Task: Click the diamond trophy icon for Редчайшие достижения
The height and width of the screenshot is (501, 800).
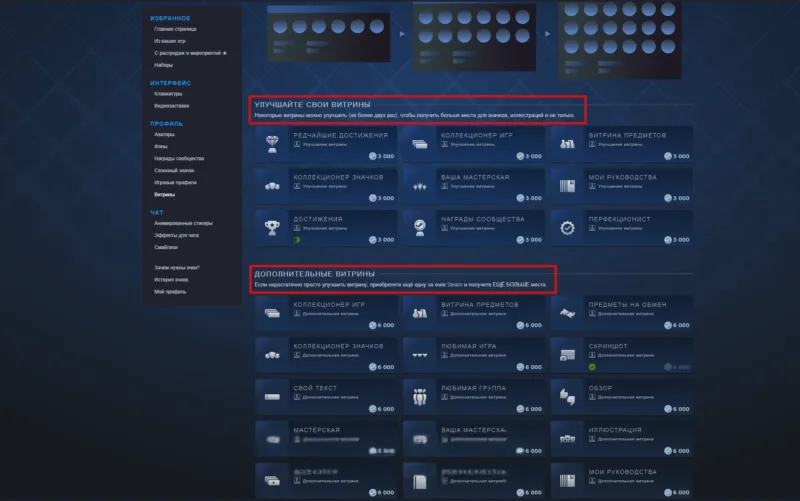Action: [x=272, y=144]
